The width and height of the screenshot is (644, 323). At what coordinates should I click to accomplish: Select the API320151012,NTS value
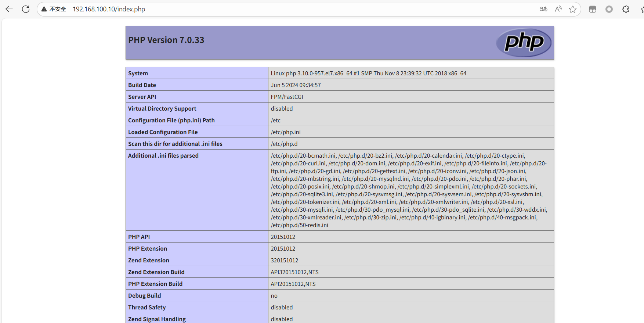[295, 272]
